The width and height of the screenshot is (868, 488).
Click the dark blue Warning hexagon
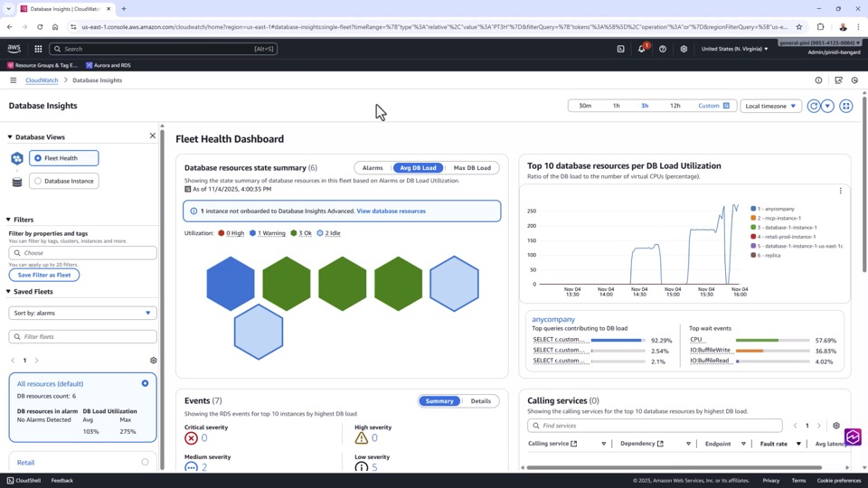(x=231, y=283)
